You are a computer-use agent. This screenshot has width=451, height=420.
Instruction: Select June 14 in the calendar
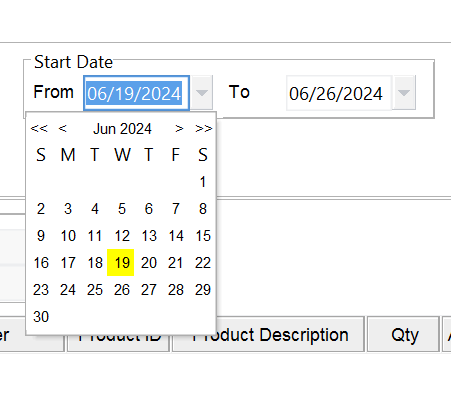click(176, 236)
